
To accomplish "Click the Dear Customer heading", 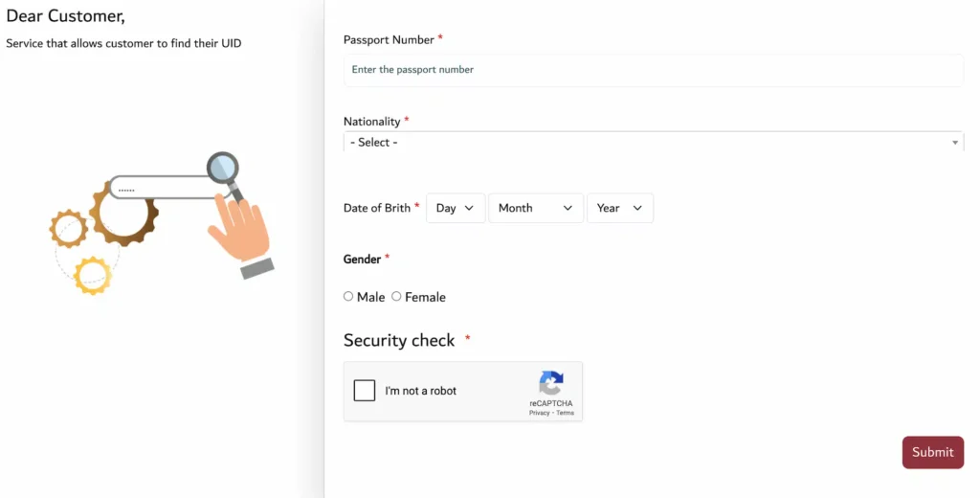I will [65, 16].
